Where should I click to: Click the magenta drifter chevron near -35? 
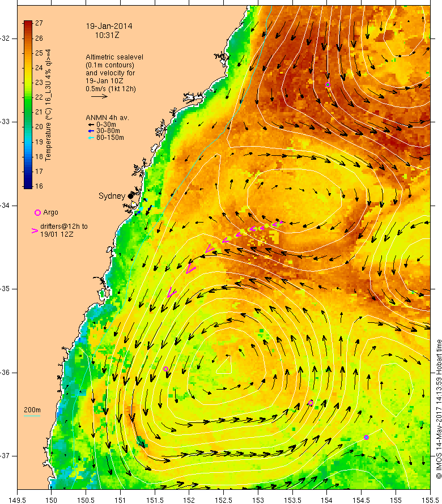(x=172, y=293)
